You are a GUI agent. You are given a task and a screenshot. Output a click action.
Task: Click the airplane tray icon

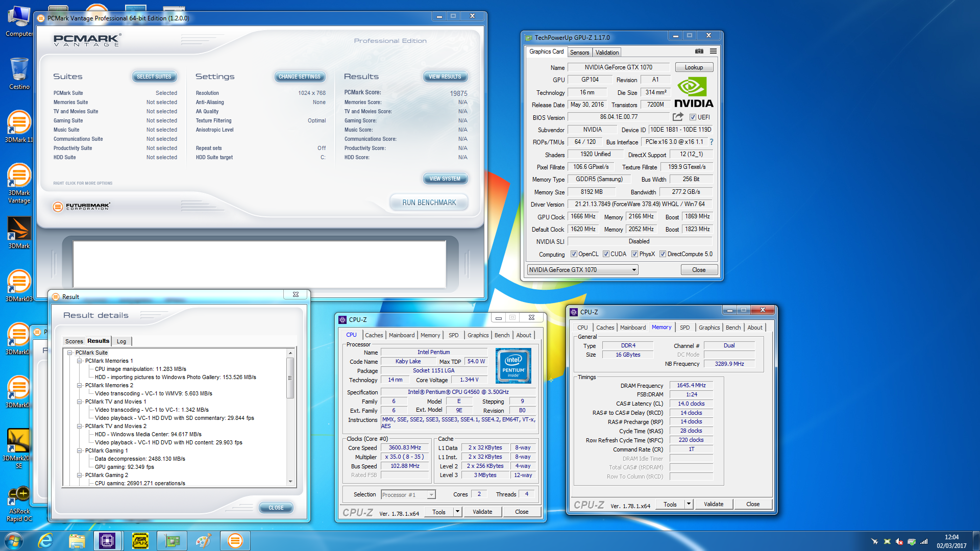[x=875, y=541]
